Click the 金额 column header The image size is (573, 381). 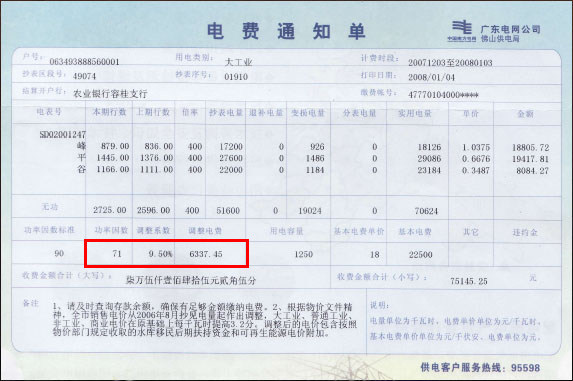[x=525, y=114]
